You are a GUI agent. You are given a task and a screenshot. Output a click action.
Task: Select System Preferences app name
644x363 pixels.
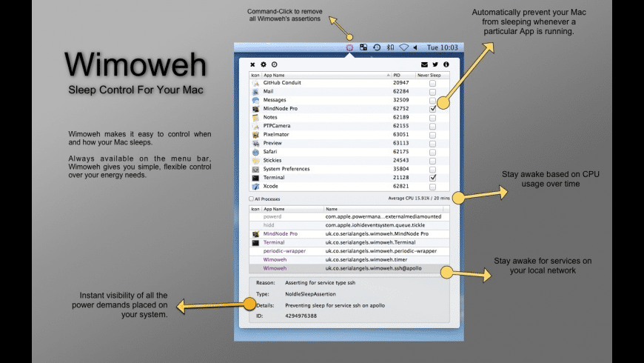[286, 169]
